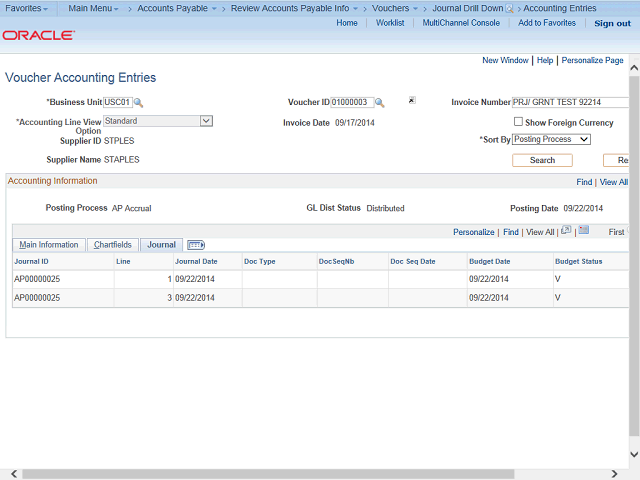Image resolution: width=640 pixels, height=480 pixels.
Task: Toggle Show Foreign Currency checkbox
Action: coord(518,122)
